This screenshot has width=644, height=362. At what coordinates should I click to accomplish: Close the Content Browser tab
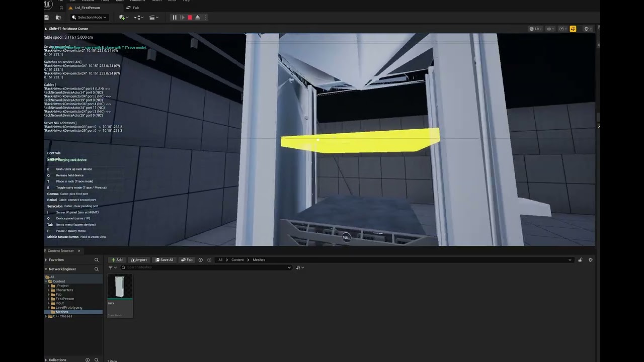[x=79, y=250]
